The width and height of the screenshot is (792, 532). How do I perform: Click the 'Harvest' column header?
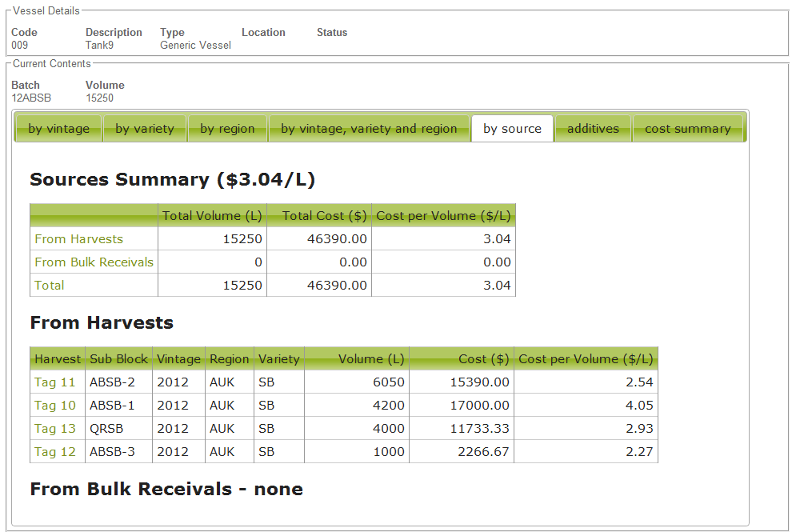58,358
